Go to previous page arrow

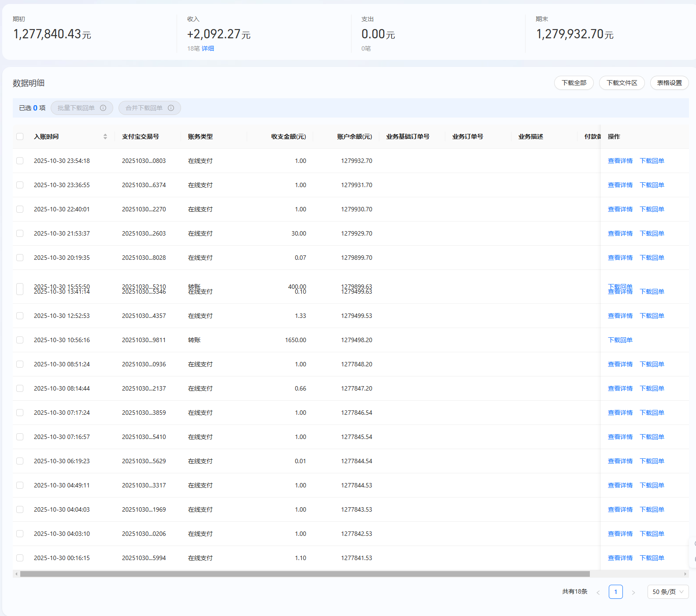[598, 592]
